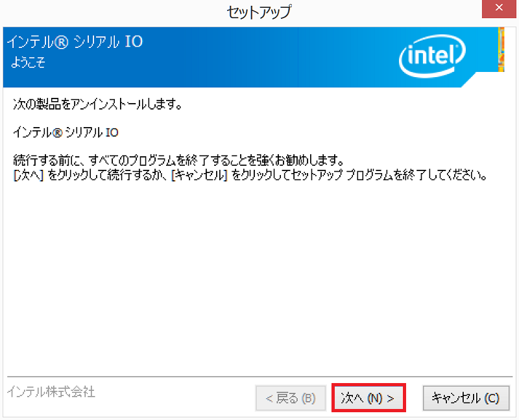Click the Intel logo in the banner
Viewport: 519px width, 420px height.
tap(432, 56)
